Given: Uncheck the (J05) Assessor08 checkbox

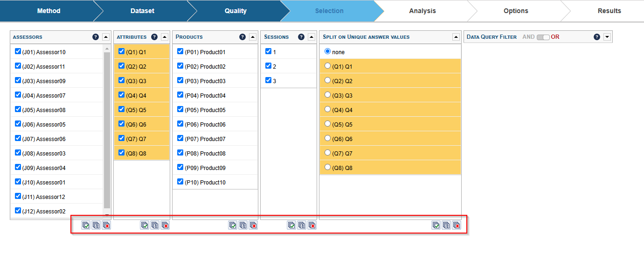Looking at the screenshot, I should [x=18, y=110].
